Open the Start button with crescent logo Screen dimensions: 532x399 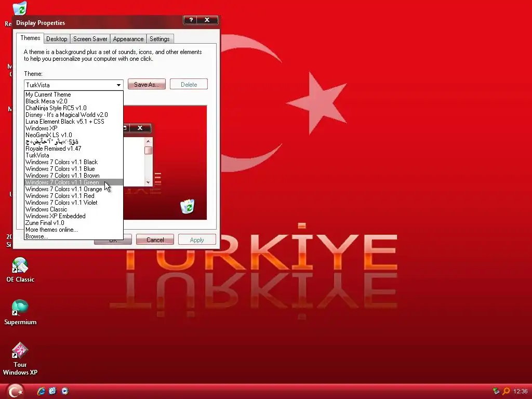15,391
